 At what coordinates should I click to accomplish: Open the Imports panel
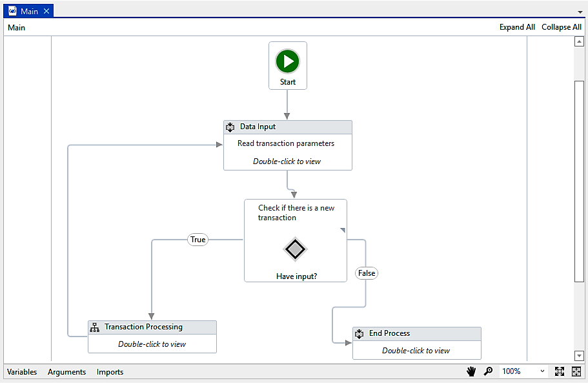click(110, 372)
